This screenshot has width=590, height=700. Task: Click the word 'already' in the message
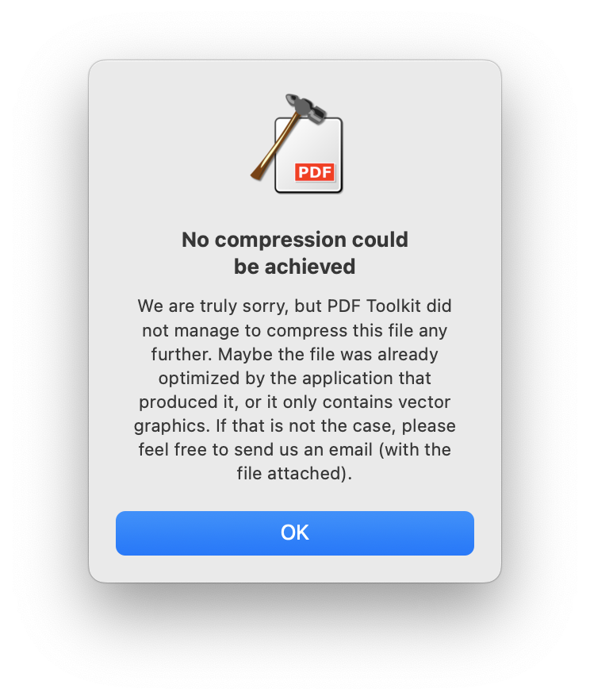(x=408, y=355)
